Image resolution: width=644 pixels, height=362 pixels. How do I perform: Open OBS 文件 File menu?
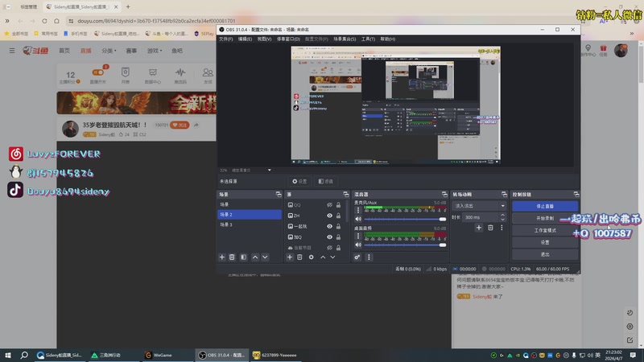coord(225,39)
